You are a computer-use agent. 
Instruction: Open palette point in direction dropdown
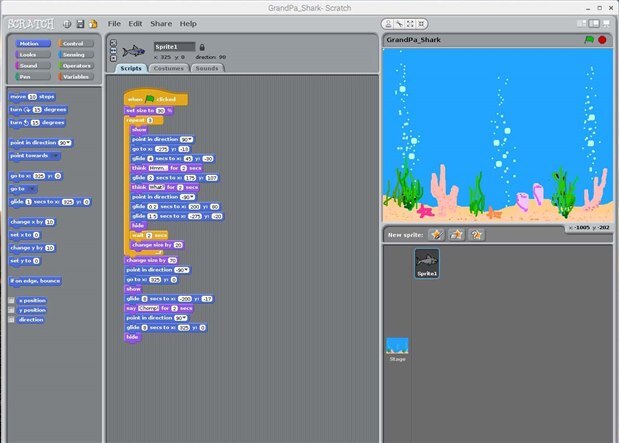pos(69,143)
